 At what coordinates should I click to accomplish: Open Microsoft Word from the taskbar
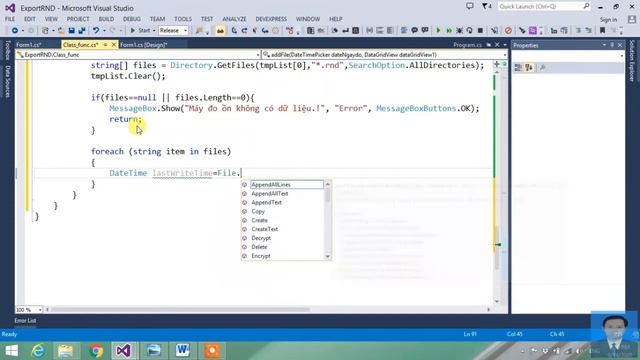click(x=182, y=351)
